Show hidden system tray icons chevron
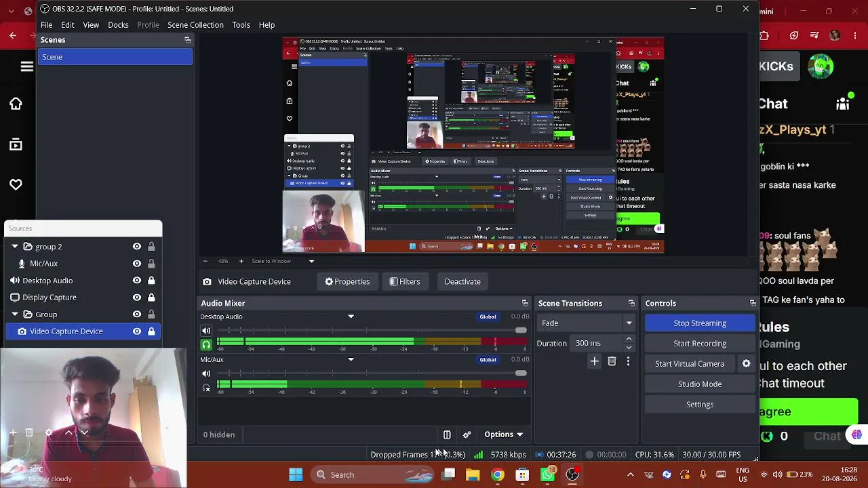Viewport: 868px width, 488px height. point(630,474)
